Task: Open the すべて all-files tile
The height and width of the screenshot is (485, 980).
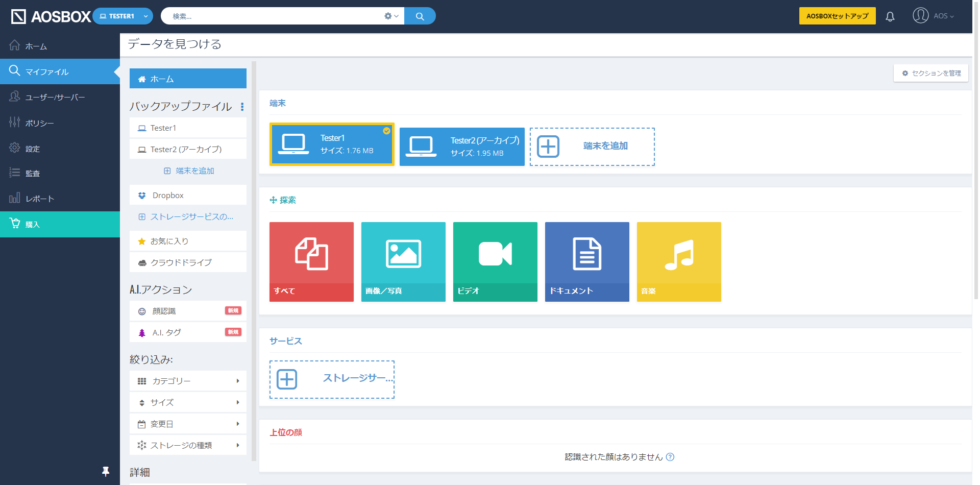Action: (x=311, y=262)
